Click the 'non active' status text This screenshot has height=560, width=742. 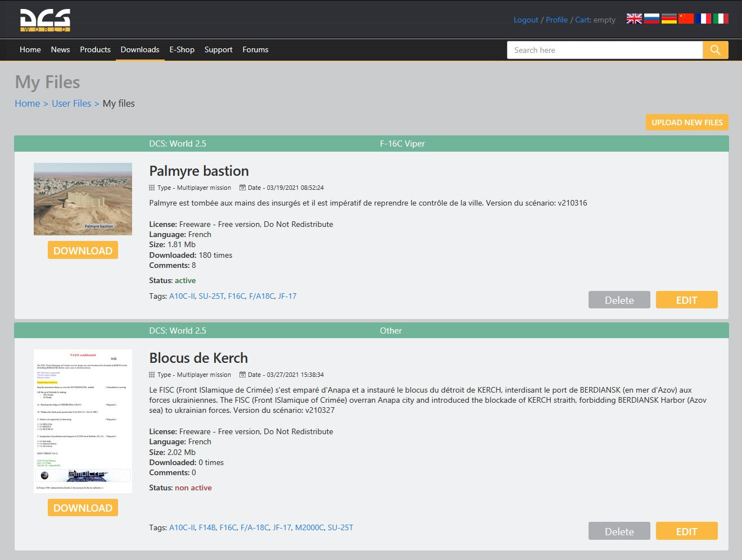coord(193,488)
